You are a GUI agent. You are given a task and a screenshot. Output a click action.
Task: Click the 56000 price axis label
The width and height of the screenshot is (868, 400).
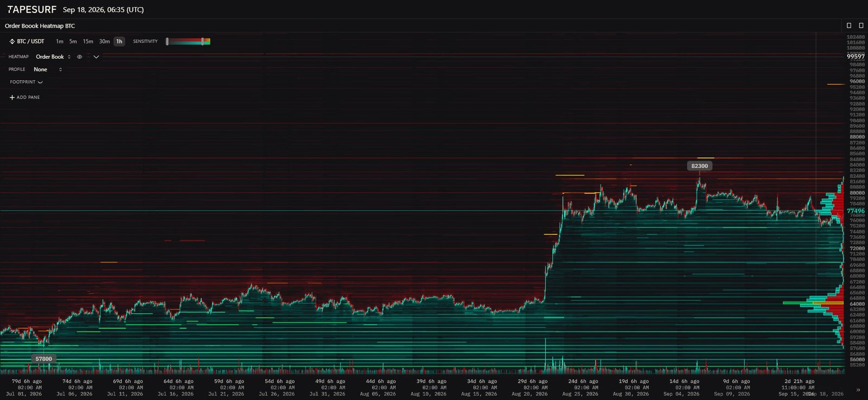point(857,359)
